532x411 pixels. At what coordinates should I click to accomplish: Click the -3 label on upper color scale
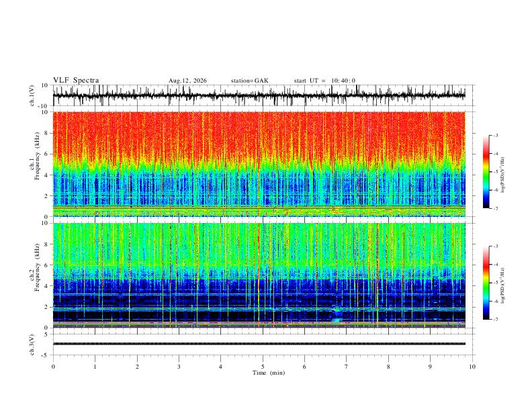click(x=496, y=135)
